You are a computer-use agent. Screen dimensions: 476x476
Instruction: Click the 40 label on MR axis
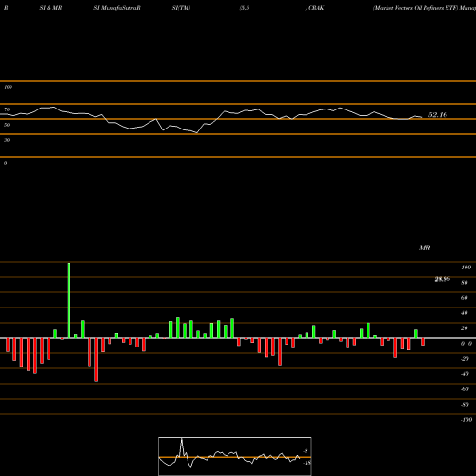pyautogui.click(x=464, y=313)
